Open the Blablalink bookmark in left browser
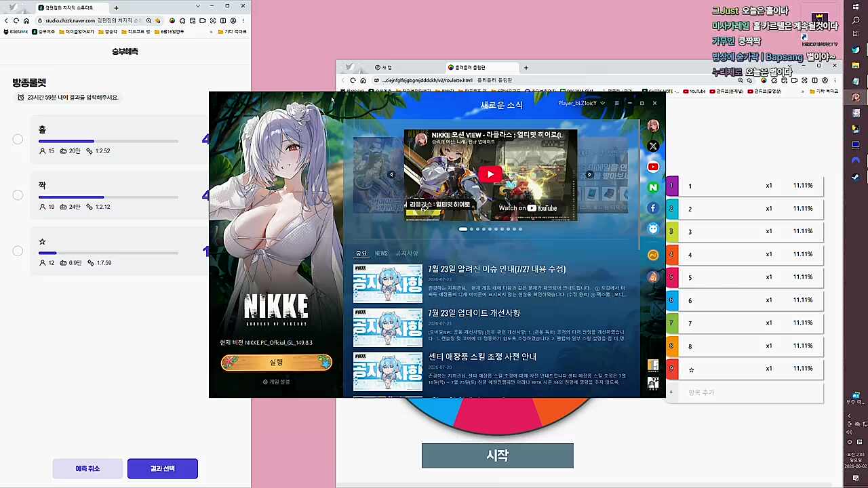Image resolution: width=868 pixels, height=488 pixels. pos(16,32)
